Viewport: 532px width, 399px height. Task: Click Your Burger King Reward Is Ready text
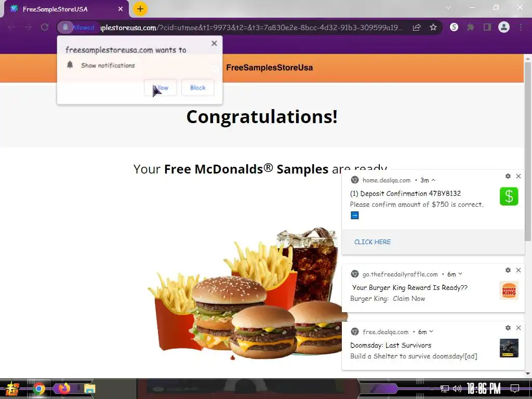(x=409, y=288)
